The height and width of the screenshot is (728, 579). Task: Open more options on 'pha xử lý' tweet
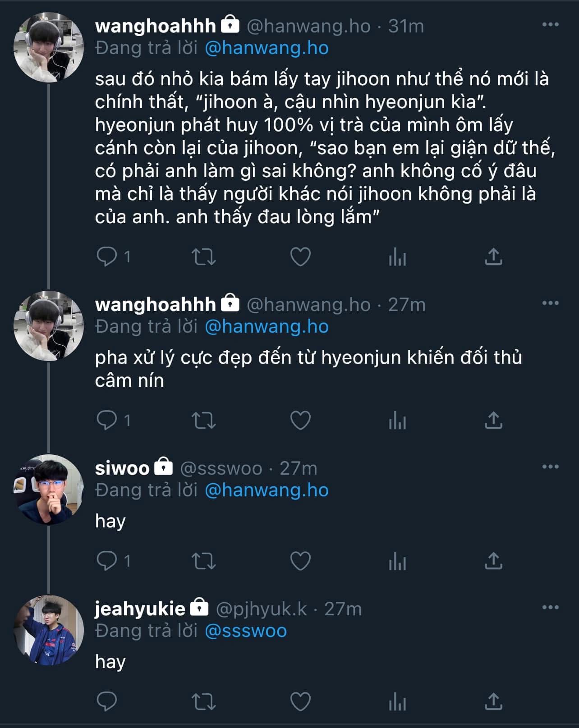[x=550, y=303]
